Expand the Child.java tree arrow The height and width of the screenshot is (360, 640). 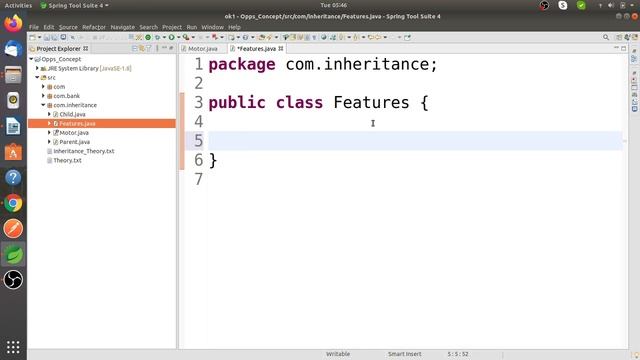(49, 114)
